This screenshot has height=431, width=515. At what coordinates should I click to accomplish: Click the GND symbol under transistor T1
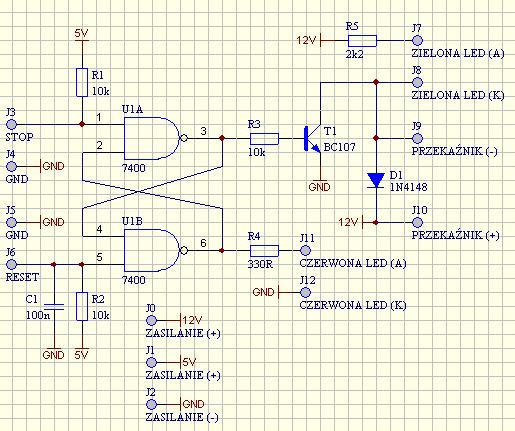(319, 185)
